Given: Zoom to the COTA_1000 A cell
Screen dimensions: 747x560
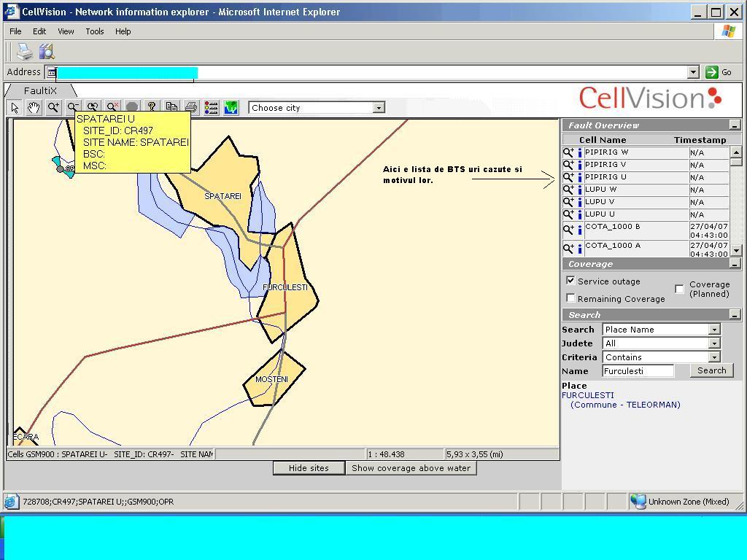Looking at the screenshot, I should (568, 248).
